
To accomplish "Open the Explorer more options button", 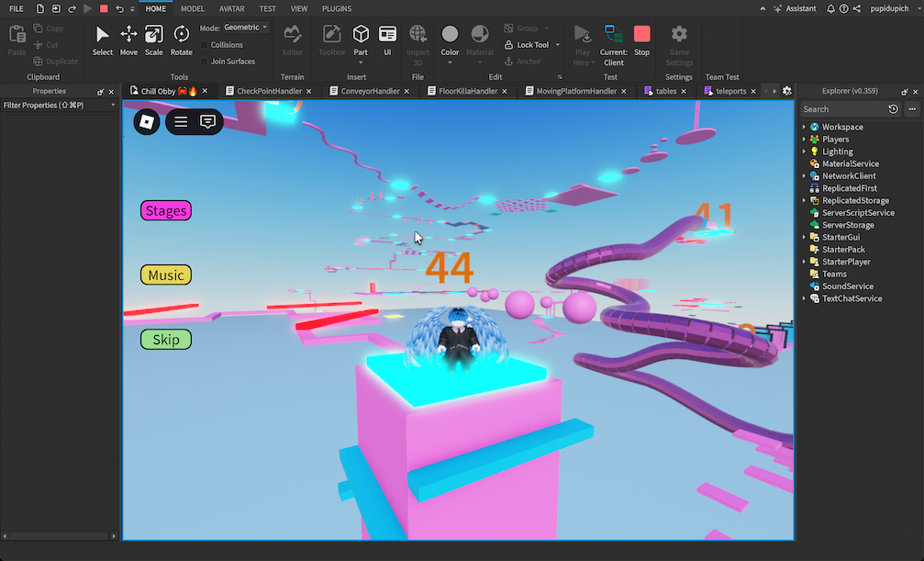I will (x=912, y=109).
